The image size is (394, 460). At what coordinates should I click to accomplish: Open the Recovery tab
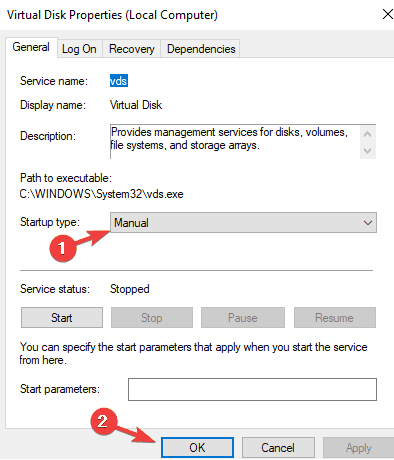132,49
